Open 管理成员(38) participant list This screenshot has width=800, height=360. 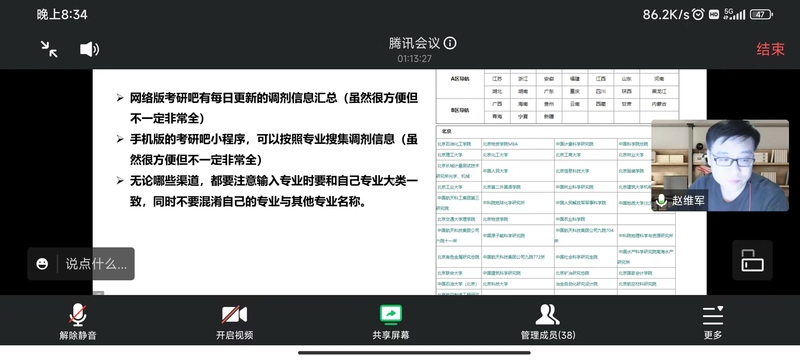[x=547, y=322]
